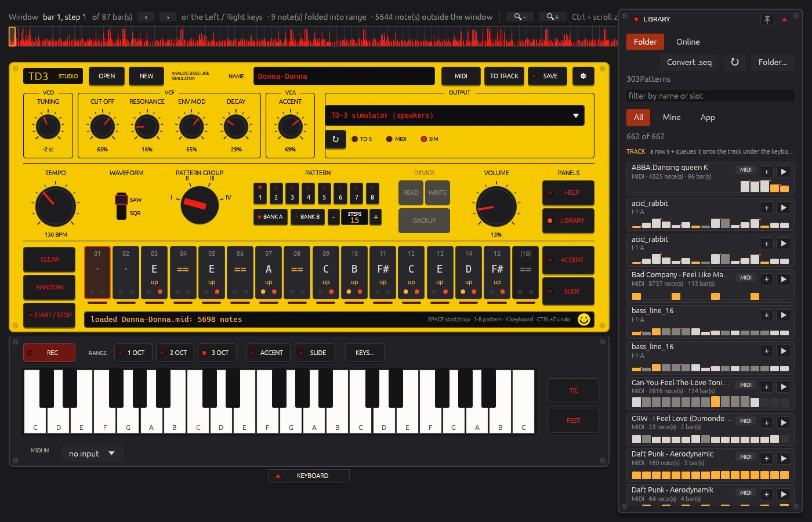Toggle the keyboard SLIDE option
Image resolution: width=812 pixels, height=522 pixels.
314,353
